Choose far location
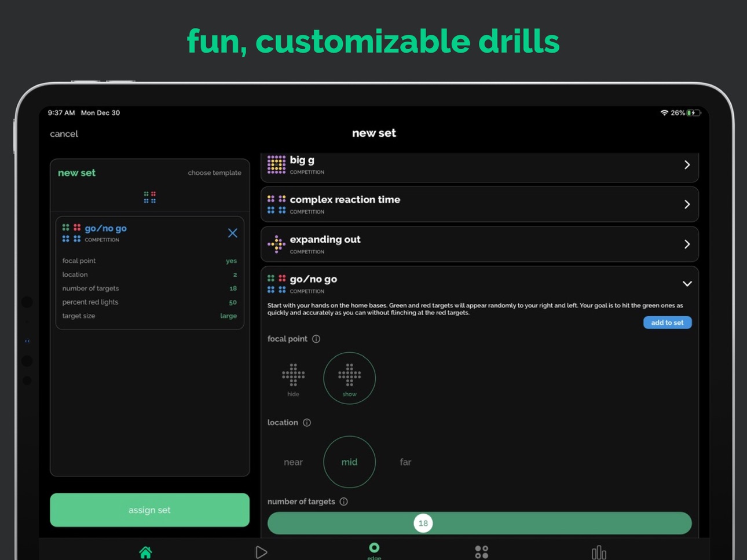The image size is (747, 560). tap(405, 462)
